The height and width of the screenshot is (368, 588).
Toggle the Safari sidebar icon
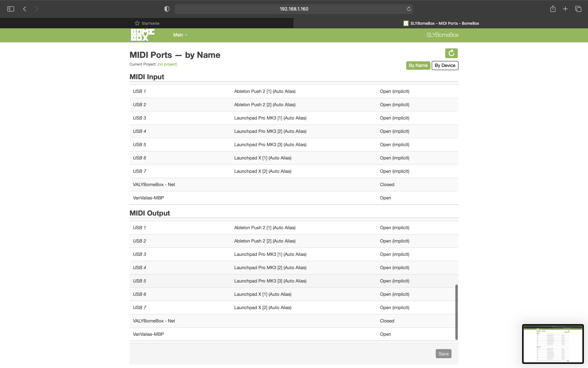coord(11,9)
